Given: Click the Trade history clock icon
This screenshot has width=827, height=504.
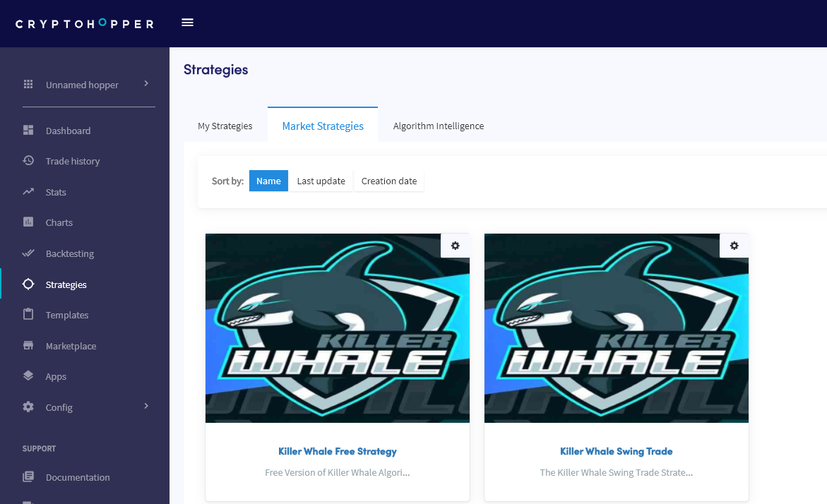Looking at the screenshot, I should click(x=28, y=161).
